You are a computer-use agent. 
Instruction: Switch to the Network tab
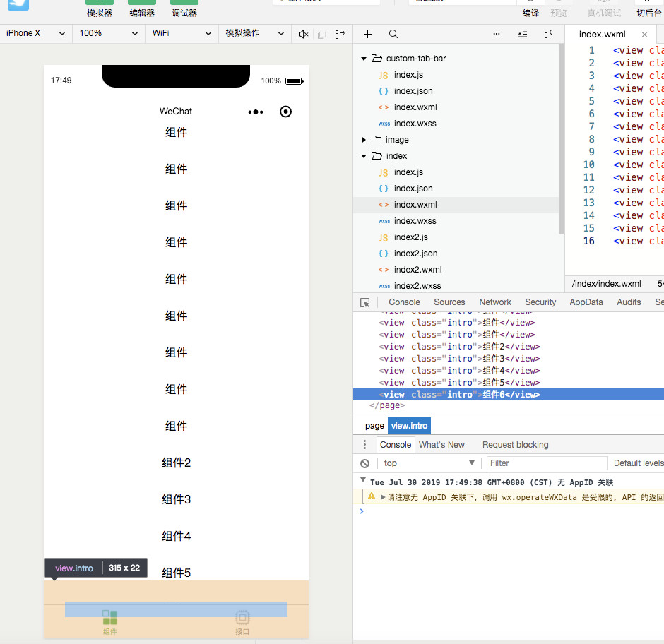point(495,302)
